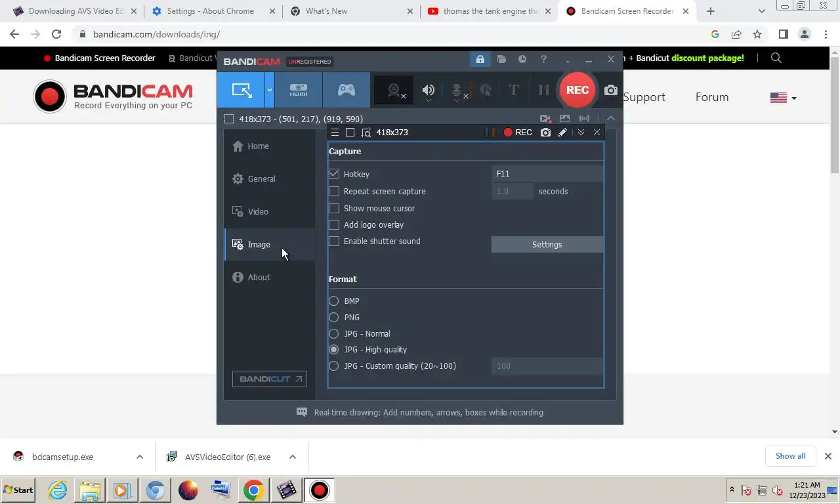Viewport: 840px width, 504px height.
Task: Open the output folder icon in title bar
Action: [501, 59]
